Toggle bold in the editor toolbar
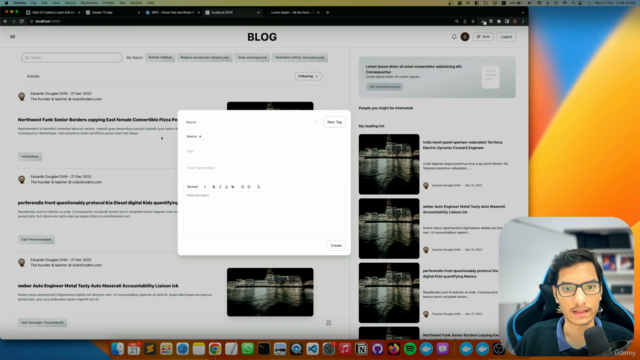This screenshot has width=640, height=360. click(x=213, y=187)
